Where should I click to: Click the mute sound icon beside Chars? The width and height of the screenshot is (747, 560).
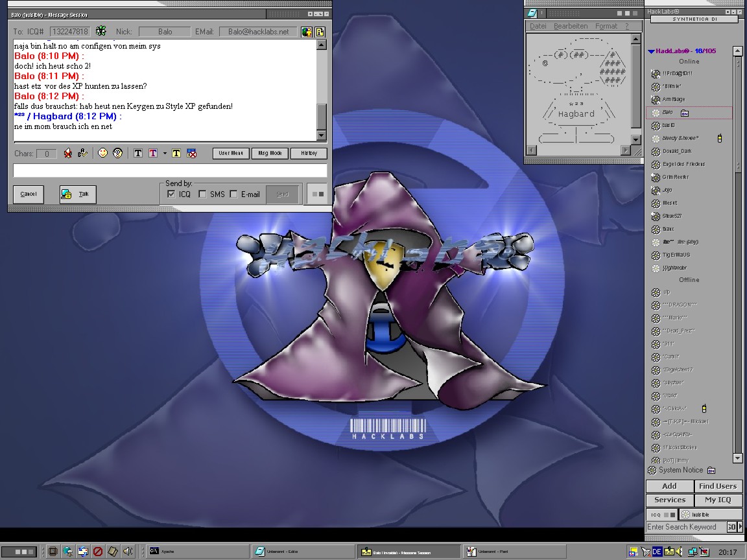click(x=67, y=154)
